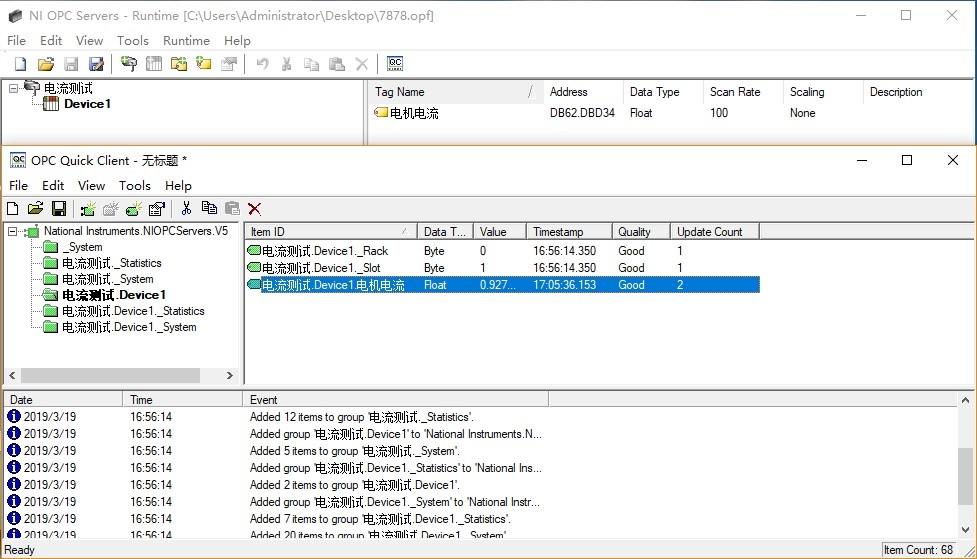Click Undo icon in NI OPC Servers toolbar
The width and height of the screenshot is (977, 559).
[262, 64]
